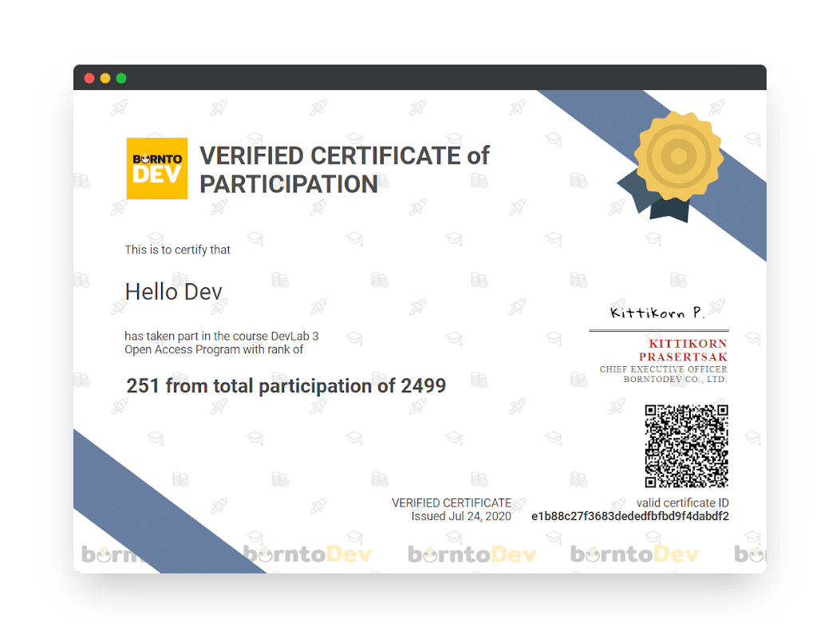Click the gold award ribbon badge

pos(671,166)
